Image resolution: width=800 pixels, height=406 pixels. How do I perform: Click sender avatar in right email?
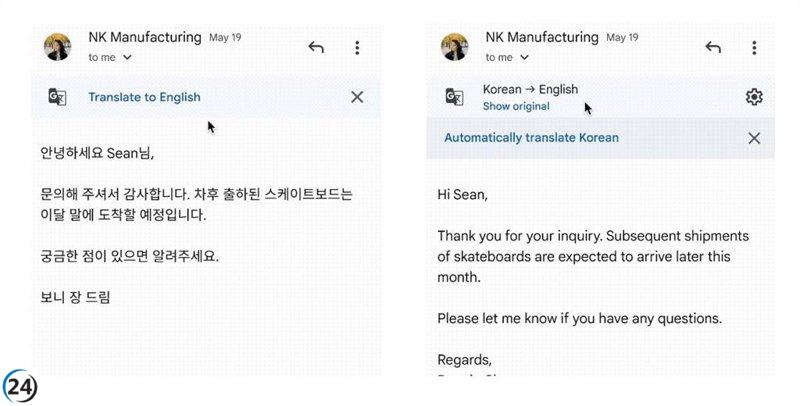(x=455, y=47)
